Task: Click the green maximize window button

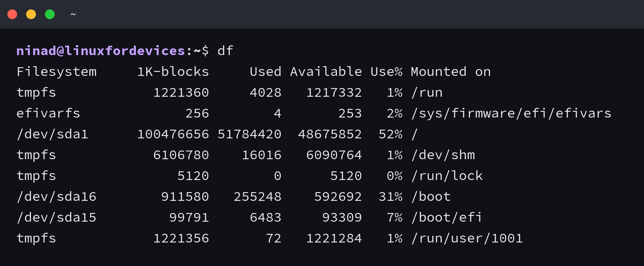Action: (50, 14)
